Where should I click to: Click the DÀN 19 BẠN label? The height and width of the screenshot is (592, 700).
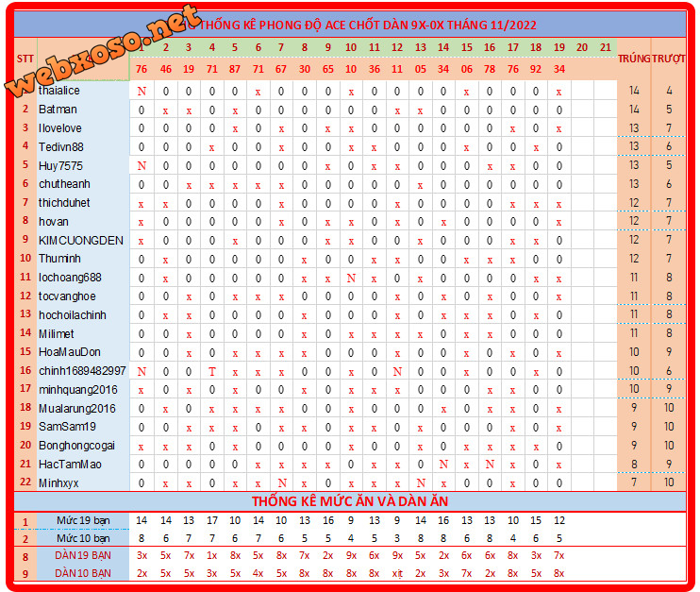(x=83, y=556)
